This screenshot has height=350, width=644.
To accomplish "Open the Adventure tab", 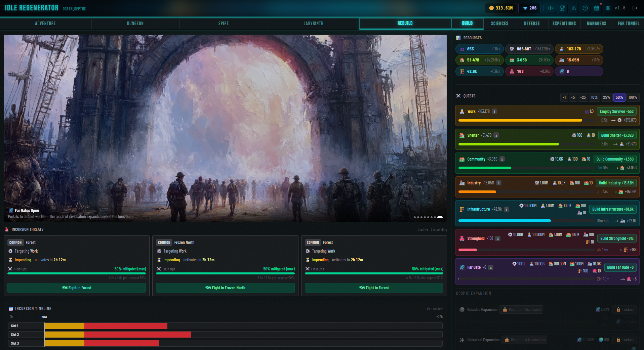I will click(x=45, y=24).
